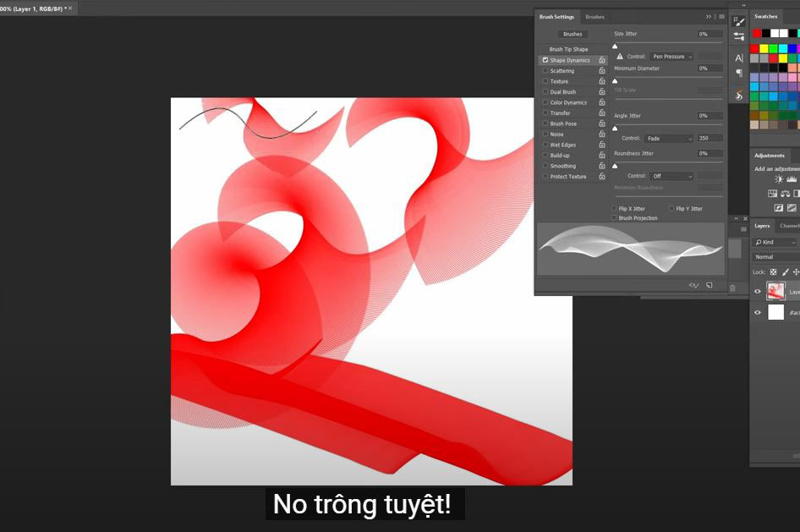The width and height of the screenshot is (800, 532).
Task: Click the create new brush icon
Action: coord(710,285)
